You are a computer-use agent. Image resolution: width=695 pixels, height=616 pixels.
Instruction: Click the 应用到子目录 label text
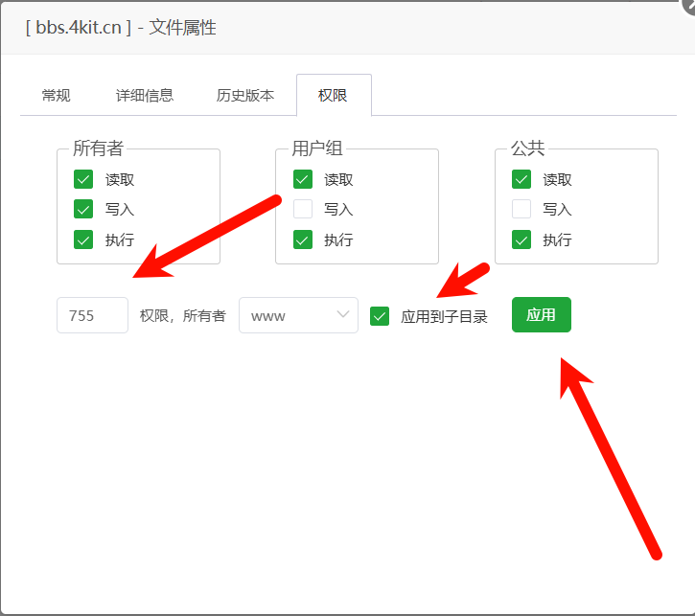click(x=444, y=316)
